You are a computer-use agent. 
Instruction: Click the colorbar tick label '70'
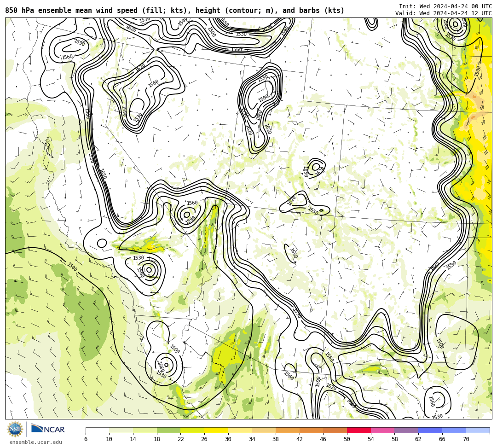click(x=466, y=439)
